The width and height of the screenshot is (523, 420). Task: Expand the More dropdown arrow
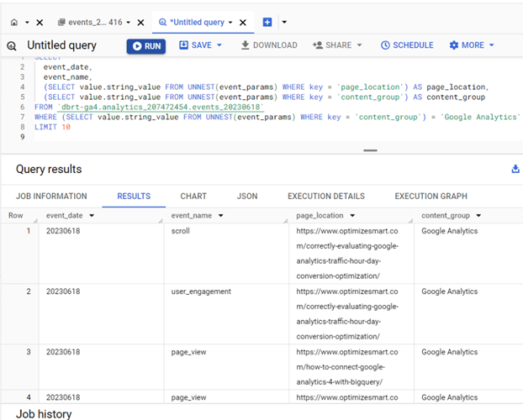[491, 45]
